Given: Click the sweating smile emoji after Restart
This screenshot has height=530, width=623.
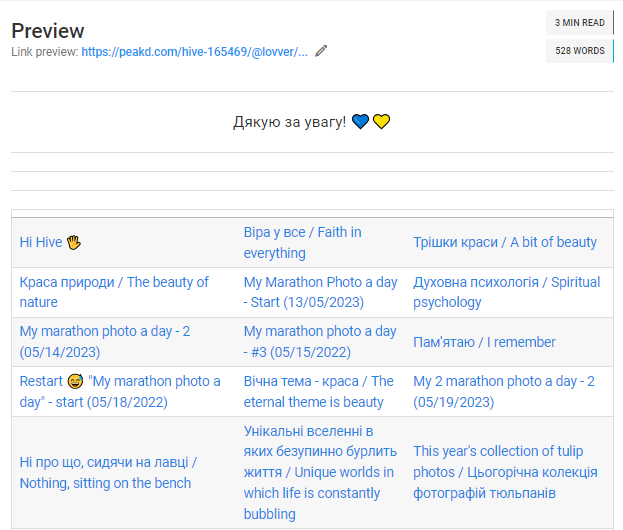Looking at the screenshot, I should [x=75, y=381].
